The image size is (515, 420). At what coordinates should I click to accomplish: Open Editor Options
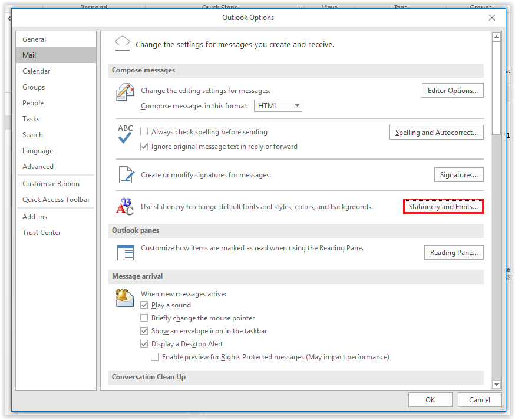click(453, 91)
